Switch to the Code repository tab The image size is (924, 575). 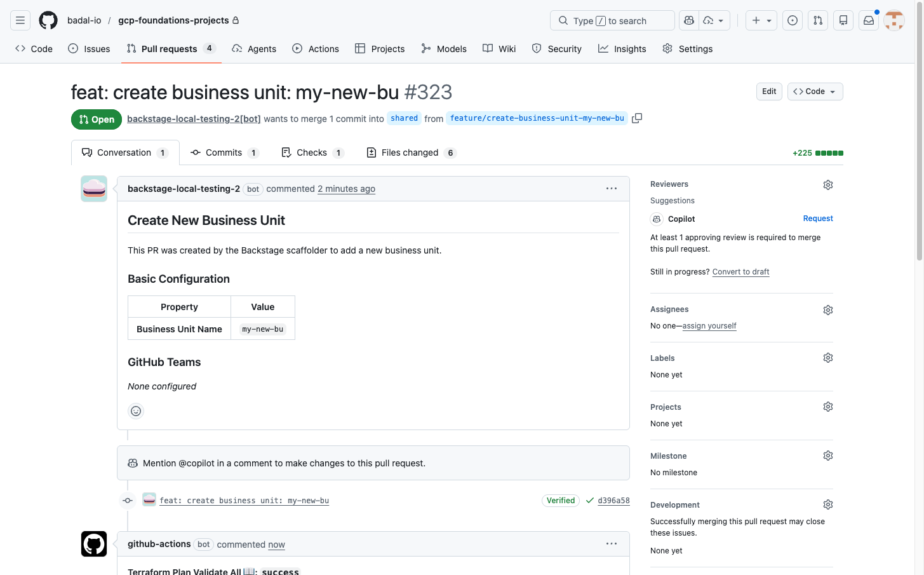coord(34,49)
